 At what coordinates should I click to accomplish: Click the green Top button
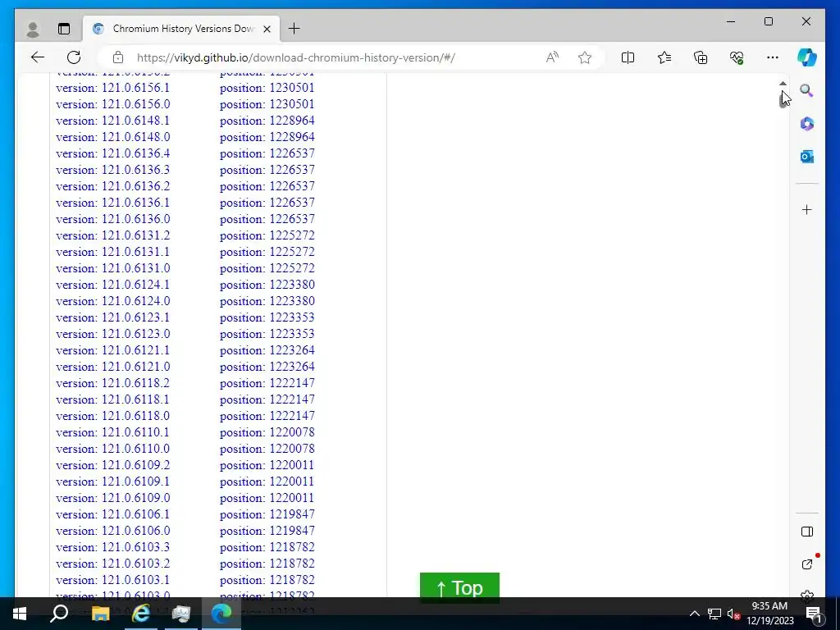pos(459,587)
